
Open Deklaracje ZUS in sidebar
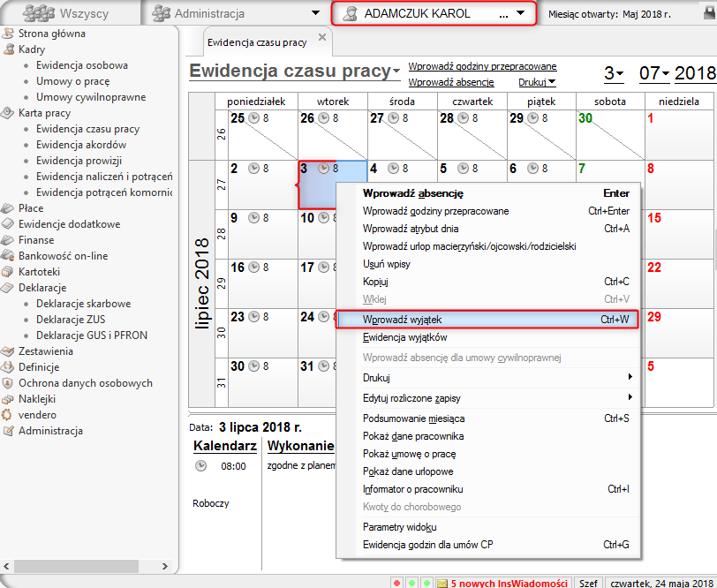(x=71, y=320)
